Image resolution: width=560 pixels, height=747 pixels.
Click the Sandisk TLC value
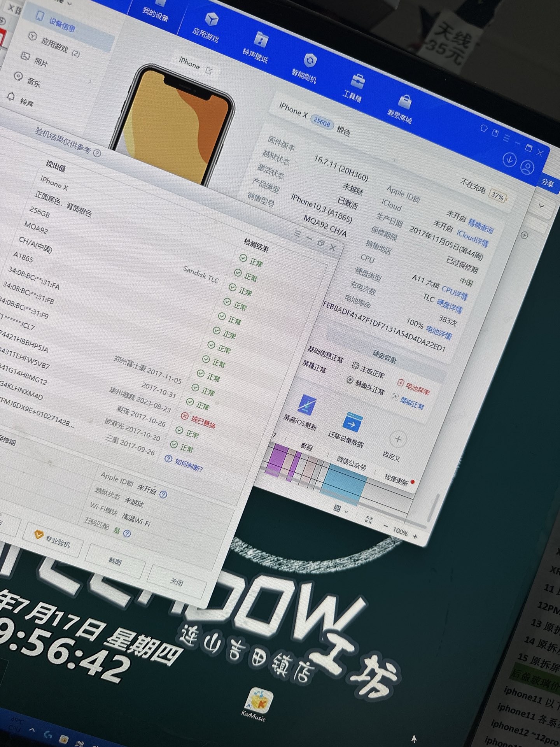(201, 275)
